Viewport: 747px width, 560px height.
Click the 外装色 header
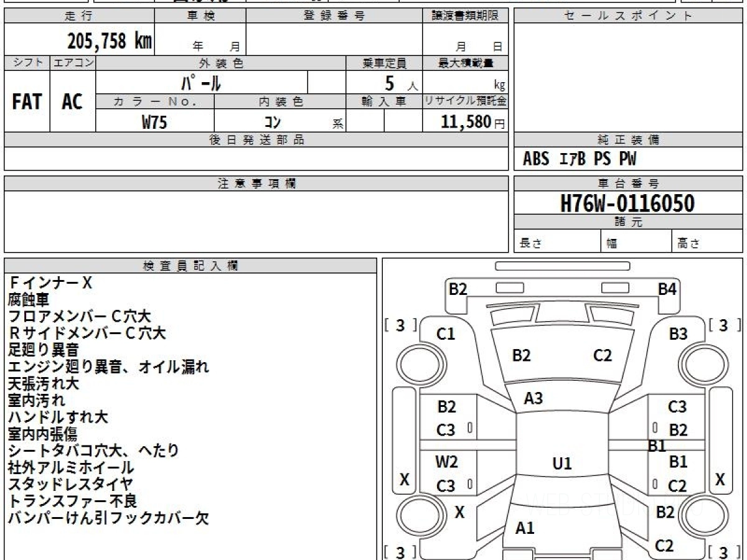click(x=221, y=63)
